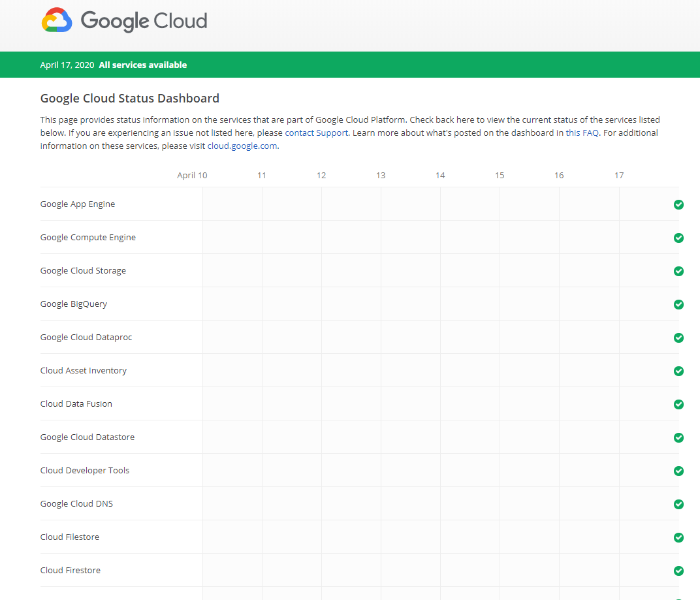The image size is (700, 600).
Task: Click the Cloud Asset Inventory service name
Action: pyautogui.click(x=84, y=371)
